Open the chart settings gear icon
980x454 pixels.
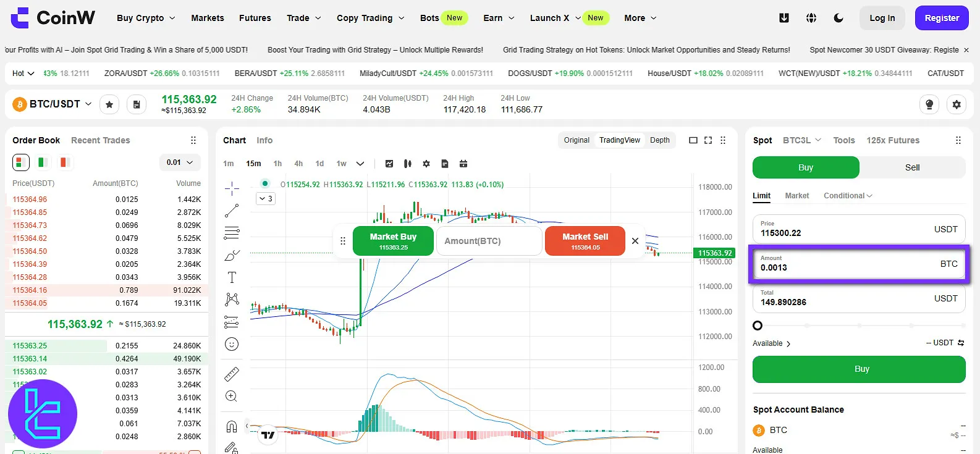[426, 164]
